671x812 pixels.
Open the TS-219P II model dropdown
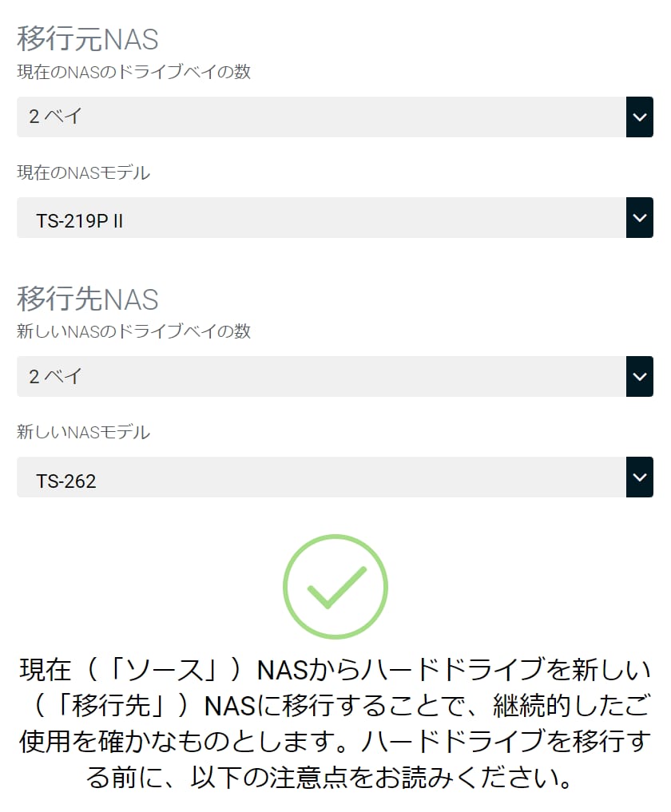(321, 218)
